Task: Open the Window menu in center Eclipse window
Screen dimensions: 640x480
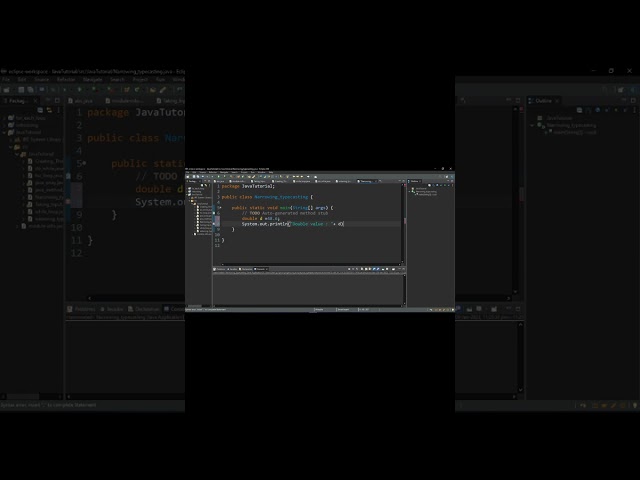Action: pos(262,172)
